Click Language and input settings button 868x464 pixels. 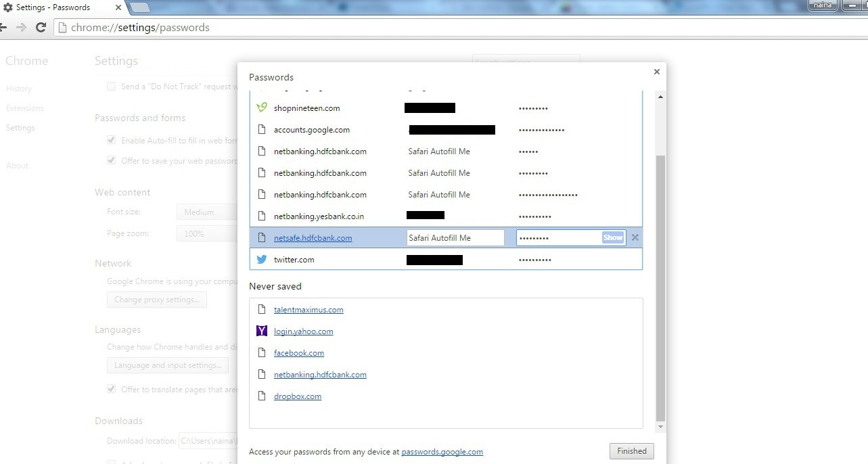[x=168, y=365]
